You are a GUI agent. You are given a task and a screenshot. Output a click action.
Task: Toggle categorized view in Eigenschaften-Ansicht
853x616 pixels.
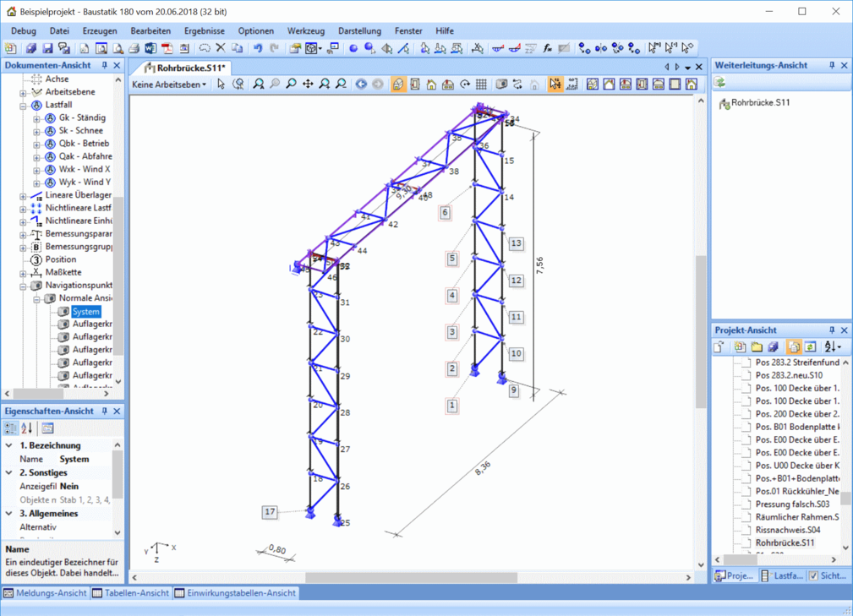[x=10, y=428]
